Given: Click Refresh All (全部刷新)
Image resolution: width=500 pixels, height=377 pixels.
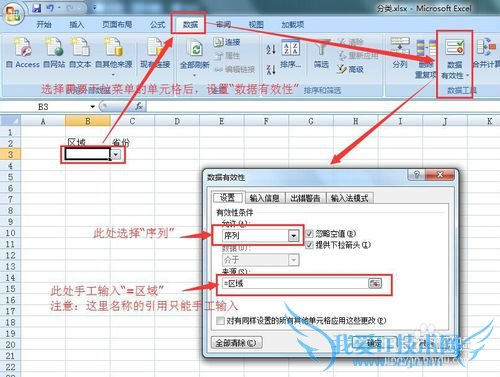Looking at the screenshot, I should coord(195,57).
